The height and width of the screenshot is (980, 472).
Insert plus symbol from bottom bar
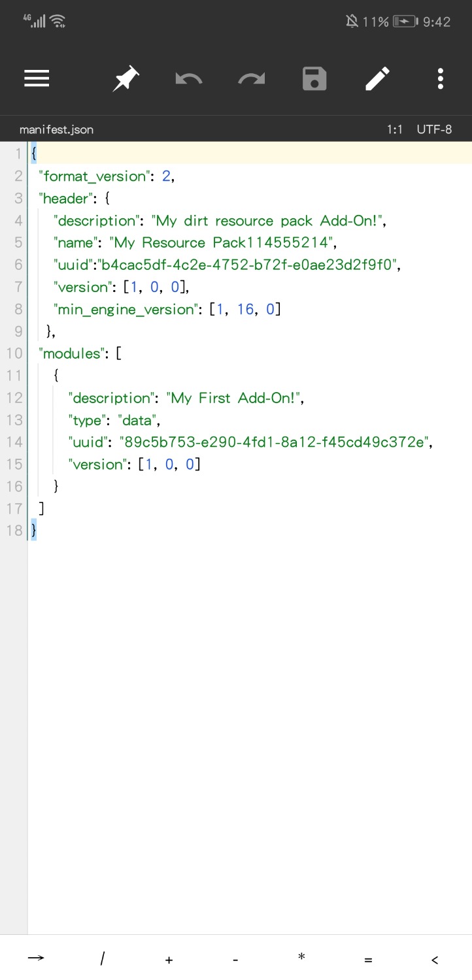point(169,960)
